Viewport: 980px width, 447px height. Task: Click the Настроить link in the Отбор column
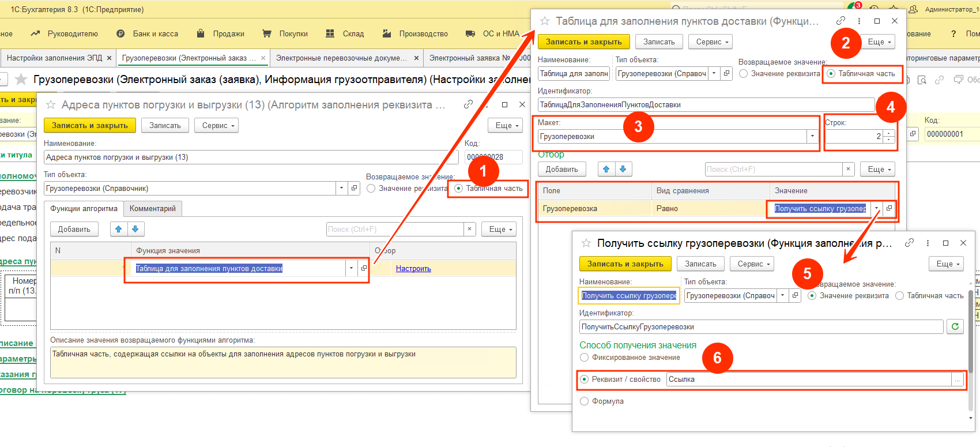tap(413, 269)
